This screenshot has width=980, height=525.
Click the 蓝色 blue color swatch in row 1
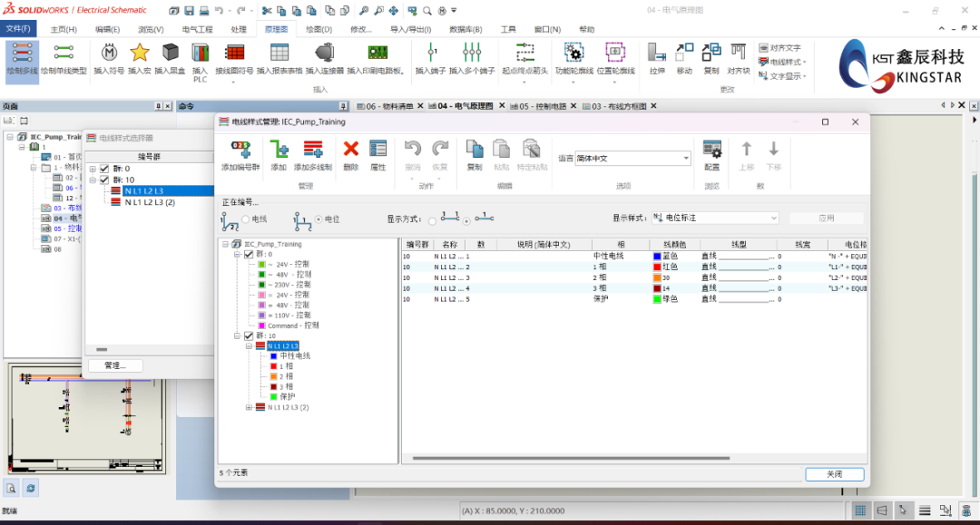(657, 256)
